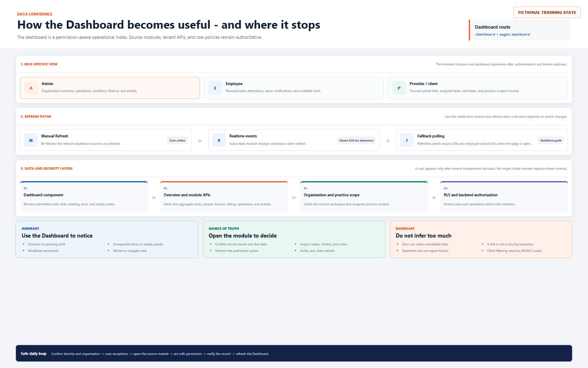Click chevron after Overview and module APIs
This screenshot has width=588, height=368.
(x=294, y=197)
